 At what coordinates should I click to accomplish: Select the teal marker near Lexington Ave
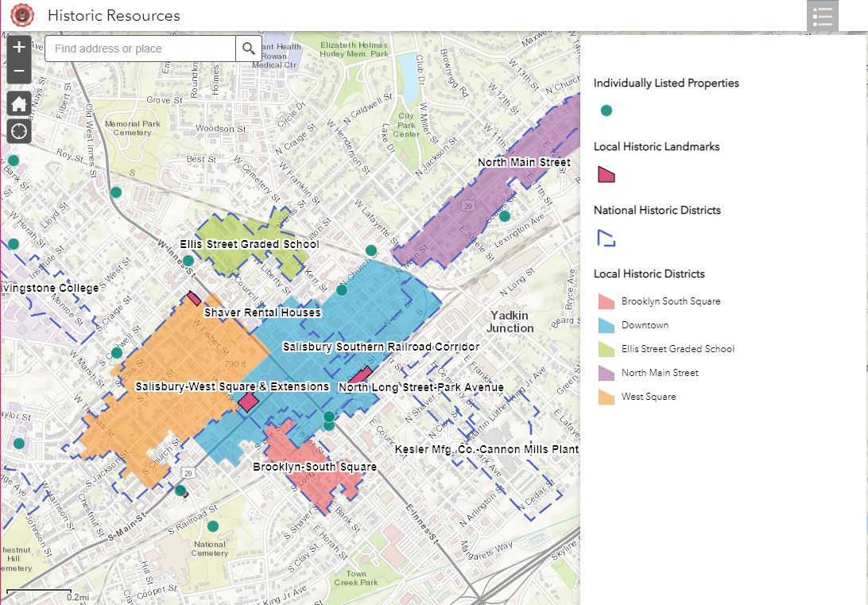click(x=504, y=216)
